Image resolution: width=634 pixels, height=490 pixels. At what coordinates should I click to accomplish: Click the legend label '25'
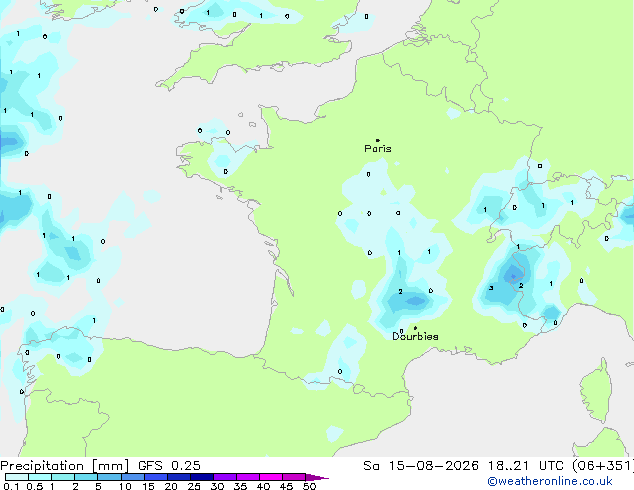[194, 486]
